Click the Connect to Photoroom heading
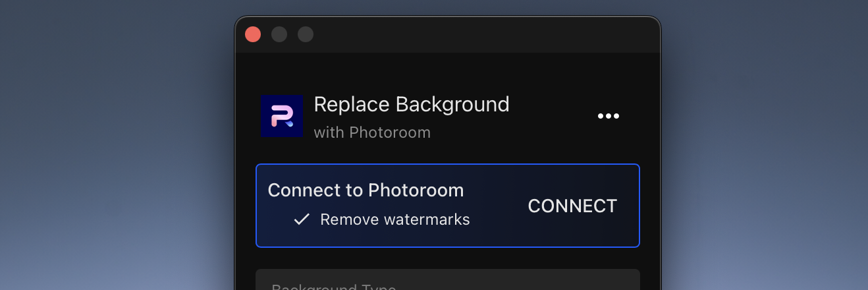The height and width of the screenshot is (290, 868). tap(366, 190)
